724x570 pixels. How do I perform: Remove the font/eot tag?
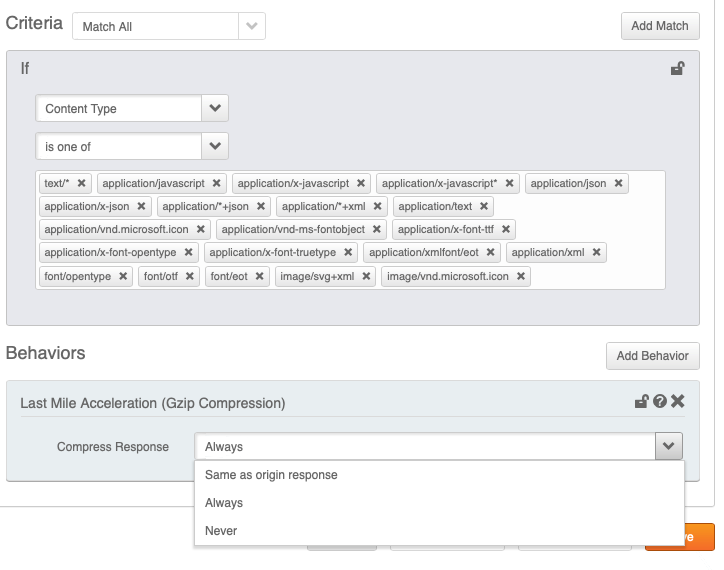pyautogui.click(x=260, y=276)
